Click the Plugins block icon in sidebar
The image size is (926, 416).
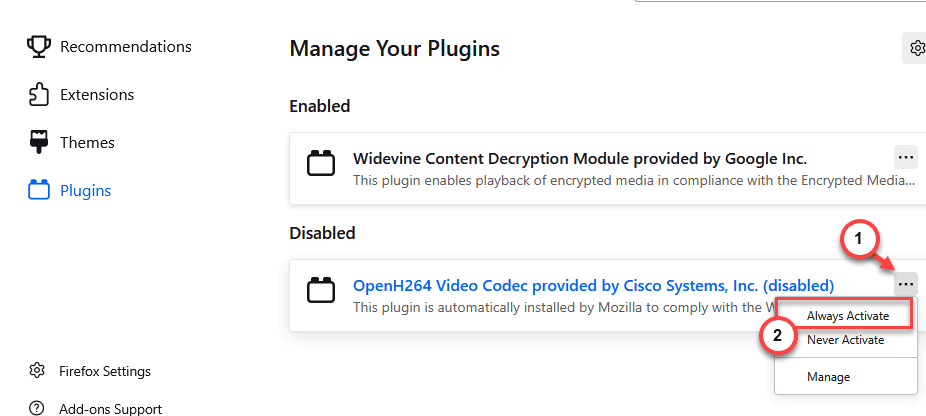coord(38,190)
